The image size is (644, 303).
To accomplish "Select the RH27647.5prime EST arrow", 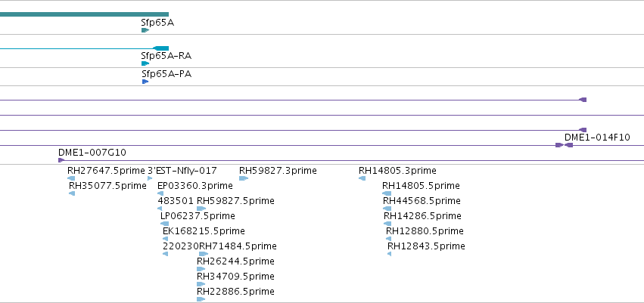I will [x=71, y=178].
